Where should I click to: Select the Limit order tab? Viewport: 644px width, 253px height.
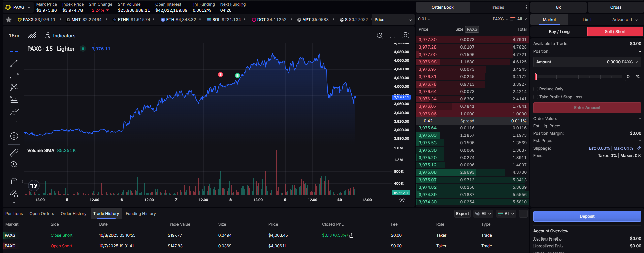click(x=587, y=20)
